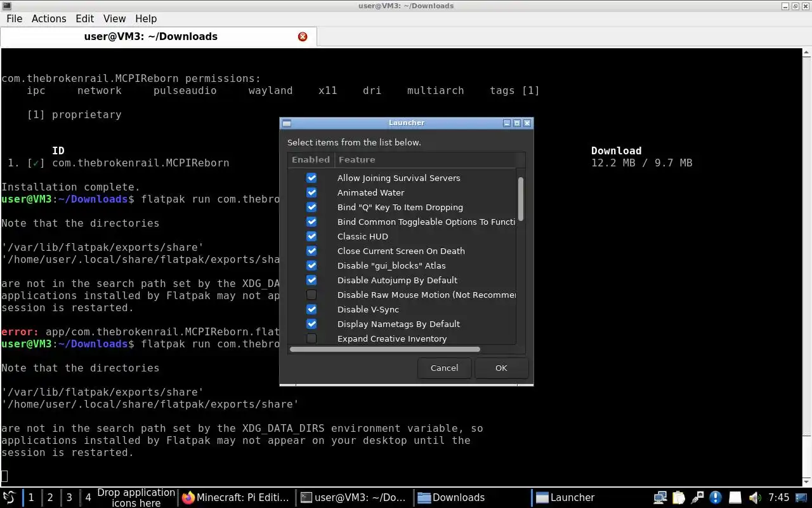Toggle Disable Autojump By Default
This screenshot has height=508, width=812.
[x=311, y=280]
